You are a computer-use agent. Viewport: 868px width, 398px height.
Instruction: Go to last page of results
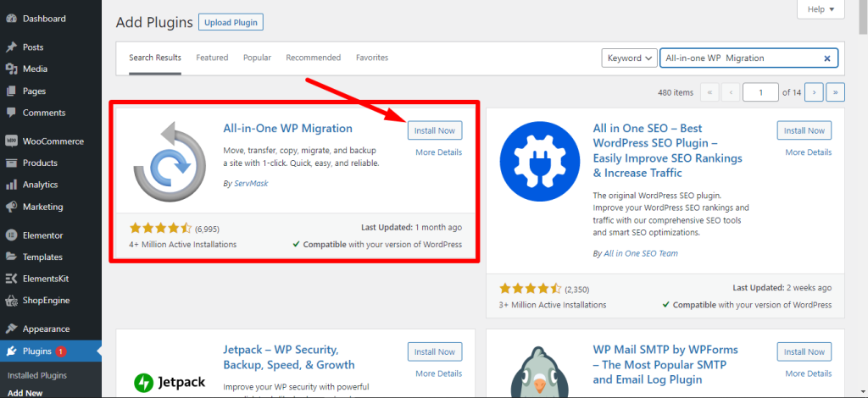(x=835, y=92)
